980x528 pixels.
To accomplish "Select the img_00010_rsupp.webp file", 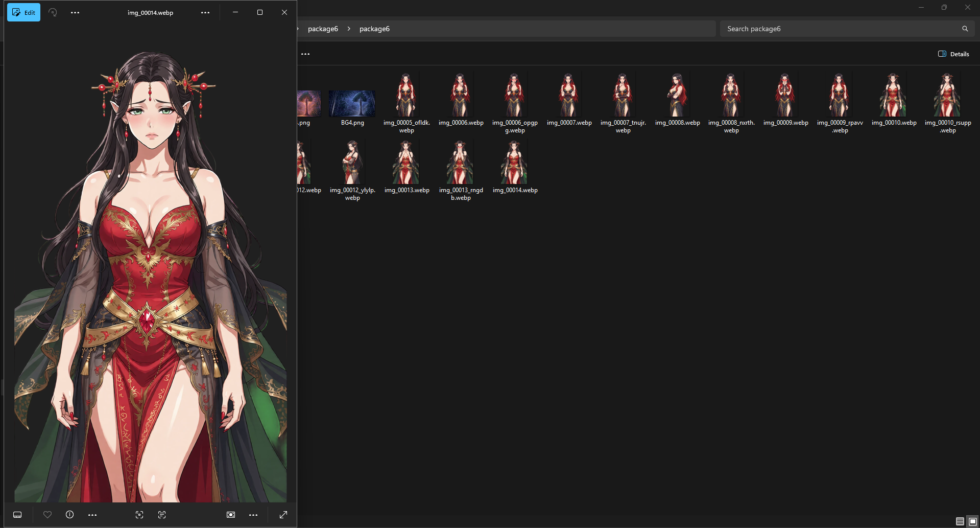I will (x=948, y=103).
